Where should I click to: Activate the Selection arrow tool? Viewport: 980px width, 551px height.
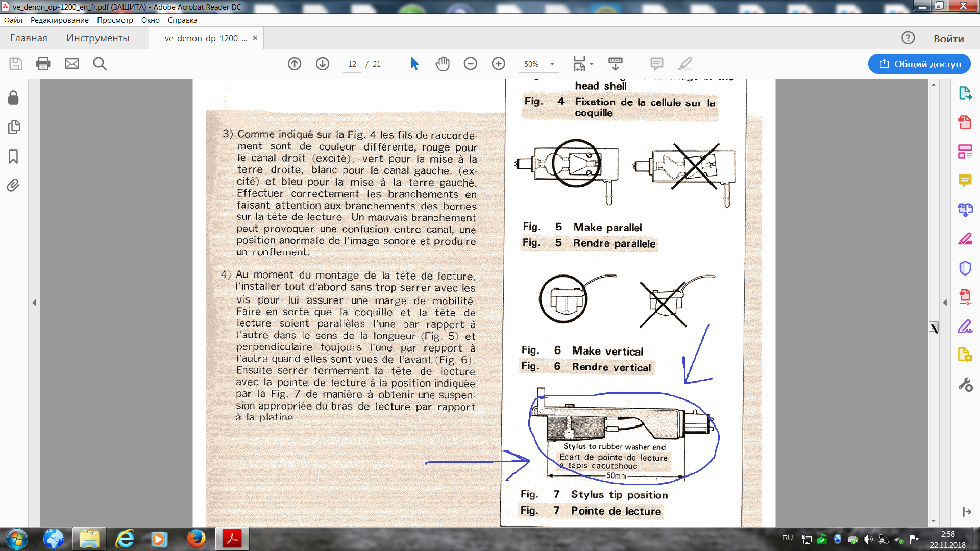tap(414, 64)
